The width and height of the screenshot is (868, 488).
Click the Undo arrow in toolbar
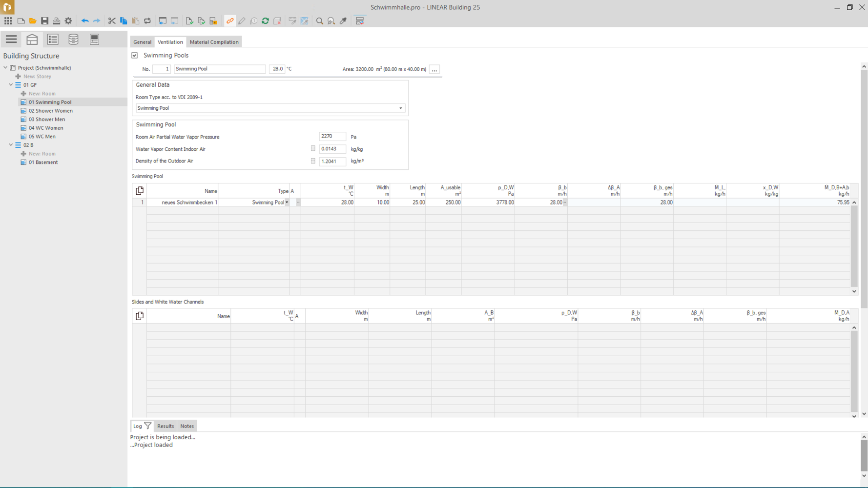coord(85,21)
